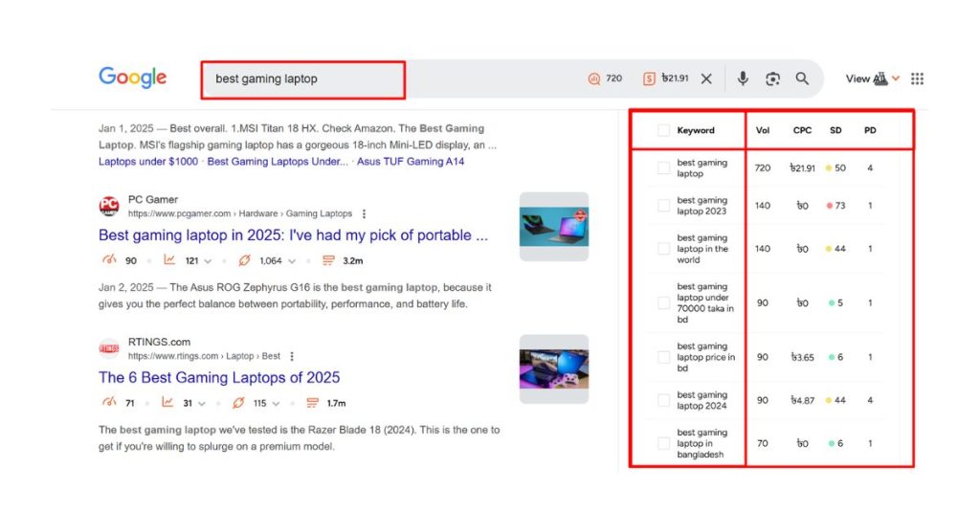Click the RTINGS result thumbnail
This screenshot has width=980, height=513.
pos(554,368)
